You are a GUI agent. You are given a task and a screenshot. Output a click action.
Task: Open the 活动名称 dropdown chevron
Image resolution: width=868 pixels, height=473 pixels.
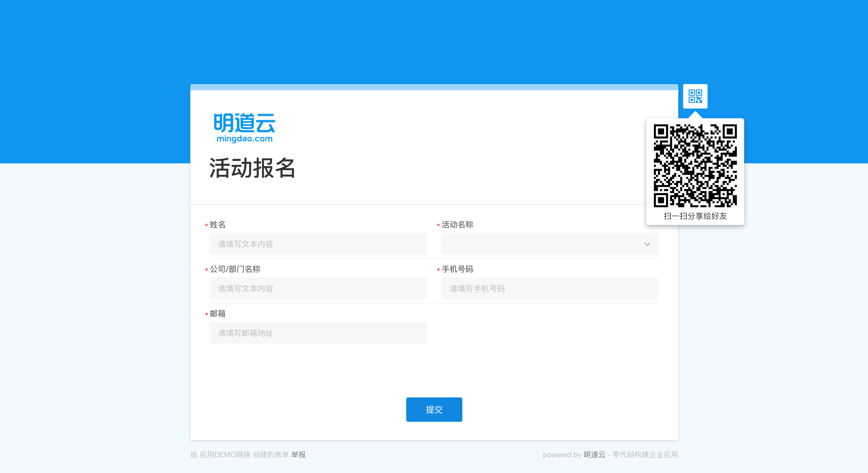coord(647,244)
